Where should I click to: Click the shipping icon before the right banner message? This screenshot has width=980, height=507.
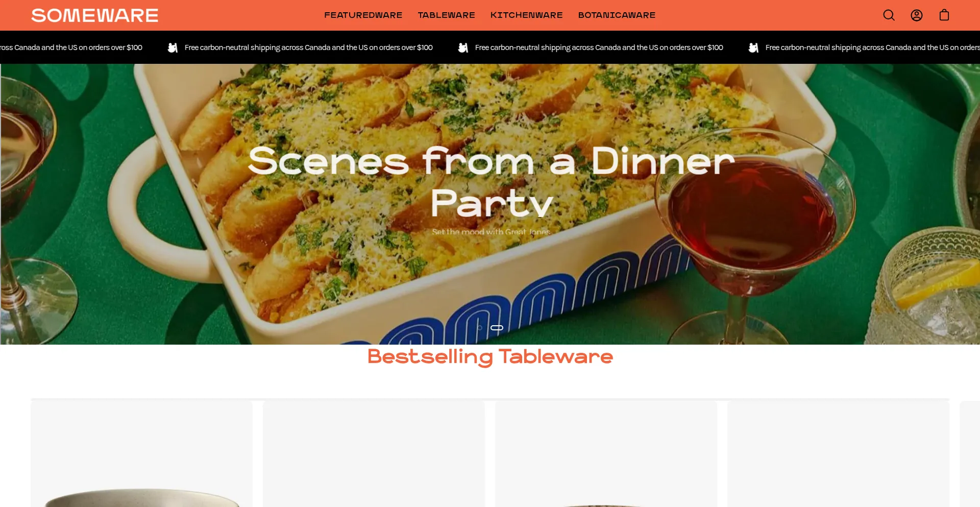coord(753,47)
